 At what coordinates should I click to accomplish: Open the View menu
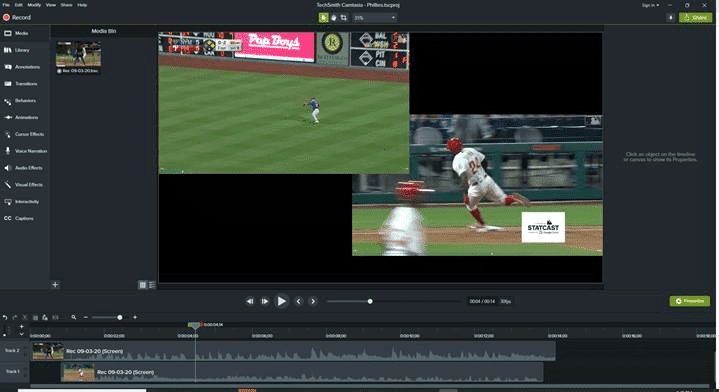[x=51, y=5]
